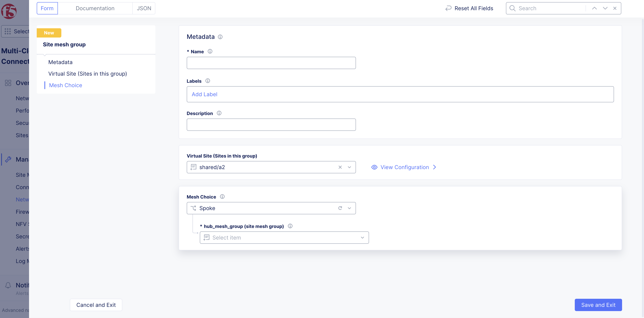
Task: Open the hub_mesh_group Select item dropdown
Action: pyautogui.click(x=362, y=237)
